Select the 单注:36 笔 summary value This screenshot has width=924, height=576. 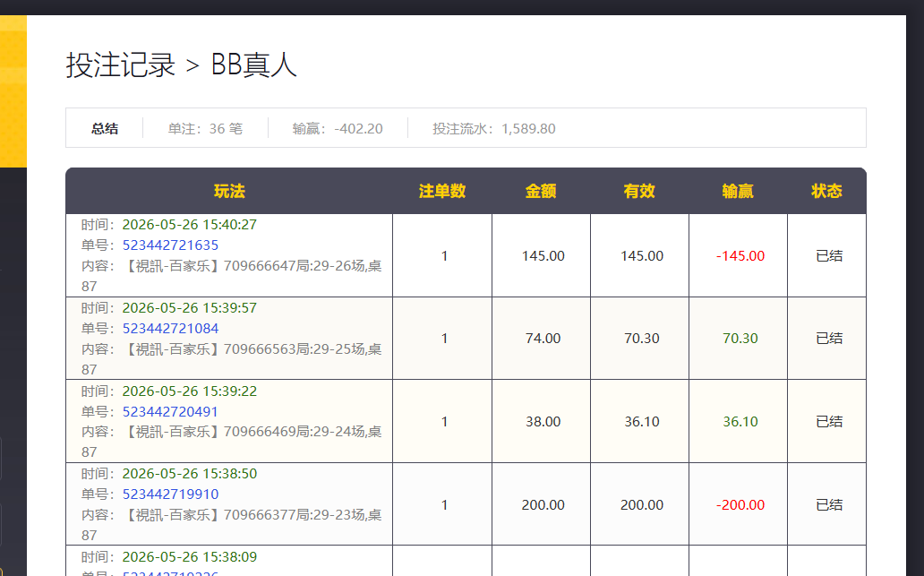pyautogui.click(x=205, y=128)
